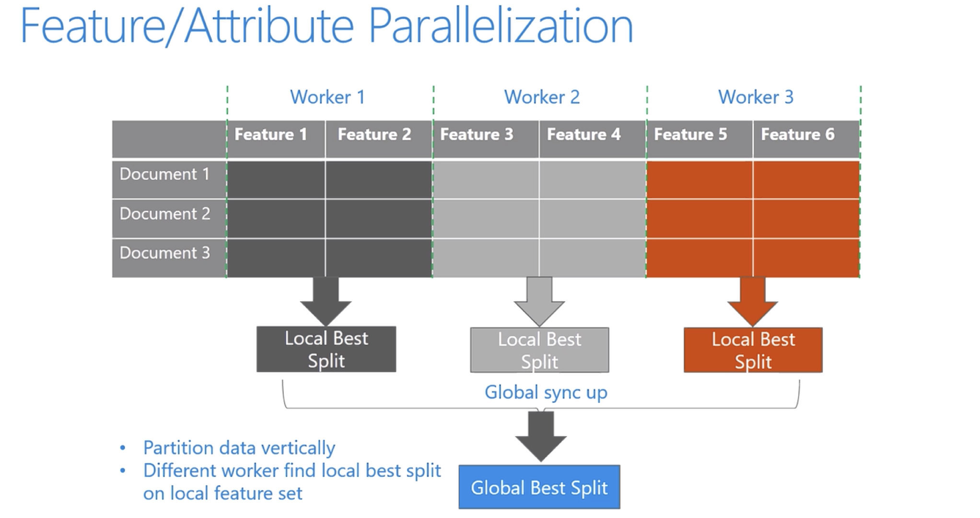Select the Worker 3 label
Image resolution: width=980 pixels, height=518 pixels.
click(x=756, y=97)
